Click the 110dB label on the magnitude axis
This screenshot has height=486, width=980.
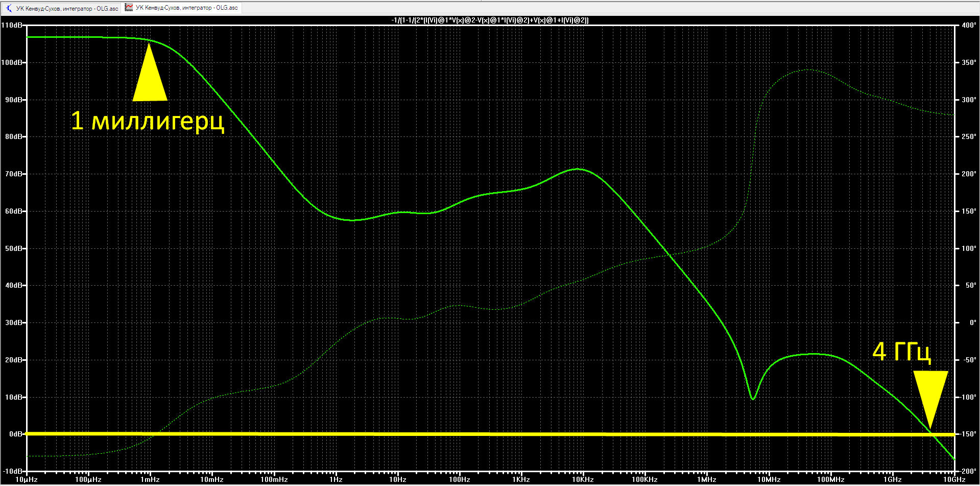[x=12, y=25]
